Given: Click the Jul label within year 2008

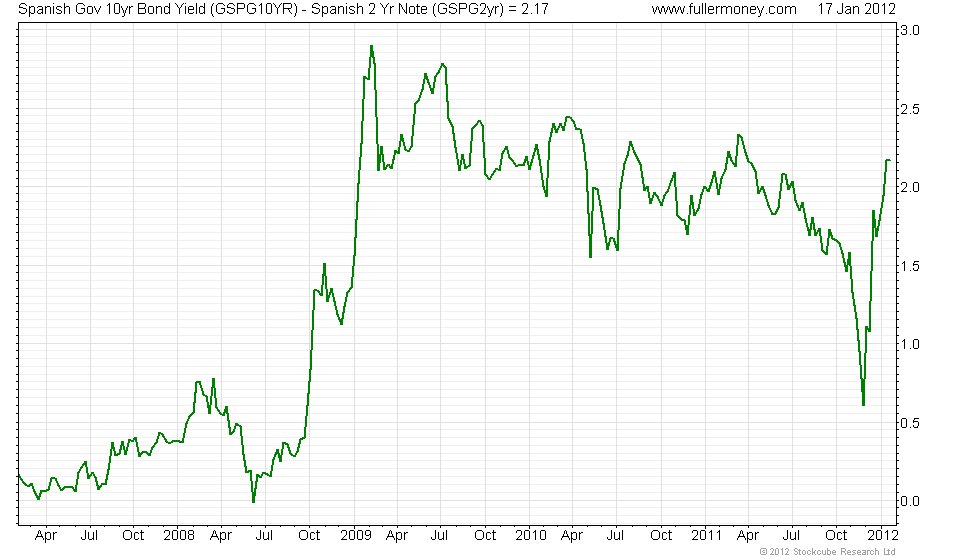Looking at the screenshot, I should pyautogui.click(x=264, y=536).
